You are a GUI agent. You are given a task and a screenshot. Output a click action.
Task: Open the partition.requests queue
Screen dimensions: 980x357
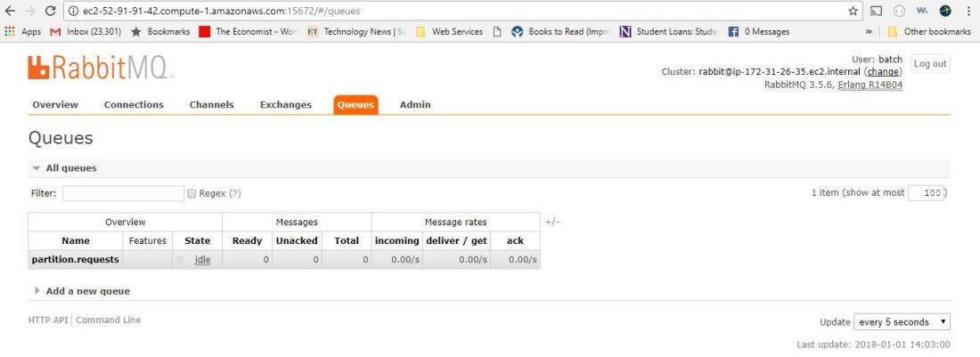[75, 260]
